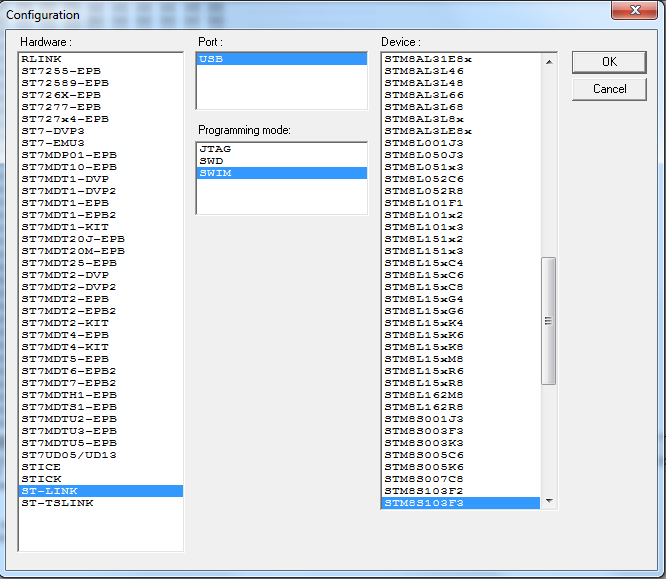Select ST7-DVP3 hardware entry
Screen dimensions: 666x579
click(101, 131)
